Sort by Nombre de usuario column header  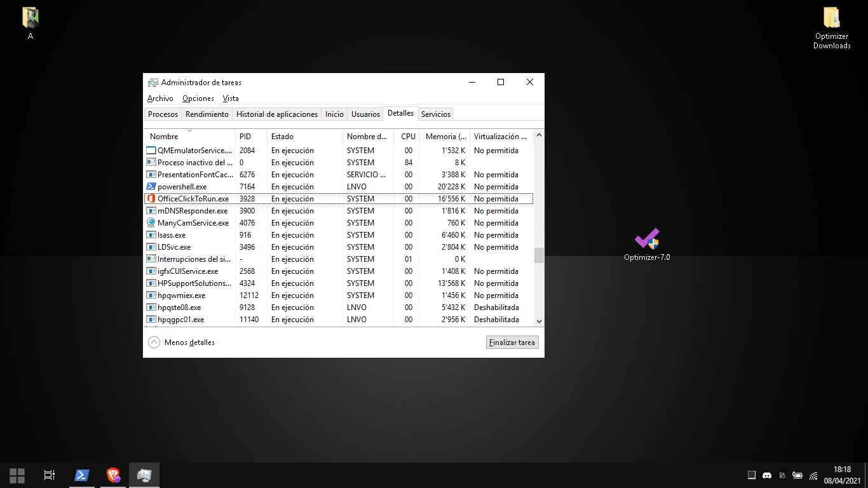[x=369, y=137]
